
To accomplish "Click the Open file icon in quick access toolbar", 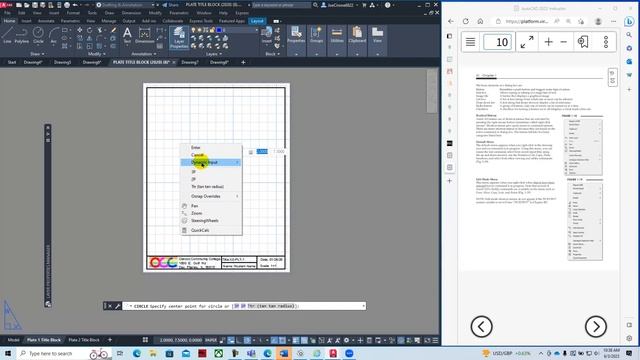I will coord(27,5).
